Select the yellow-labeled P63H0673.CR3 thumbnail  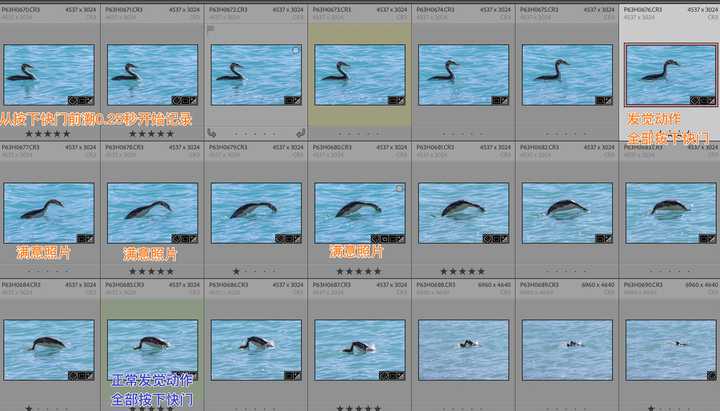(x=360, y=75)
